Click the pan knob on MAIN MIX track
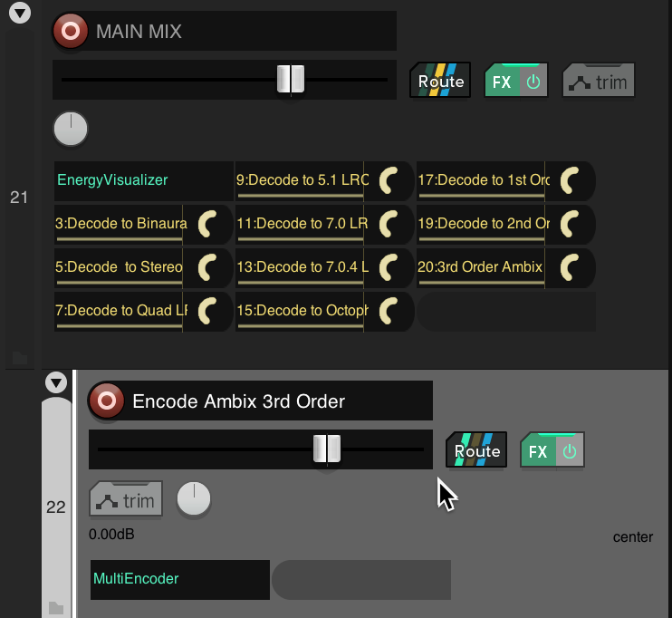672x618 pixels. pos(71,129)
